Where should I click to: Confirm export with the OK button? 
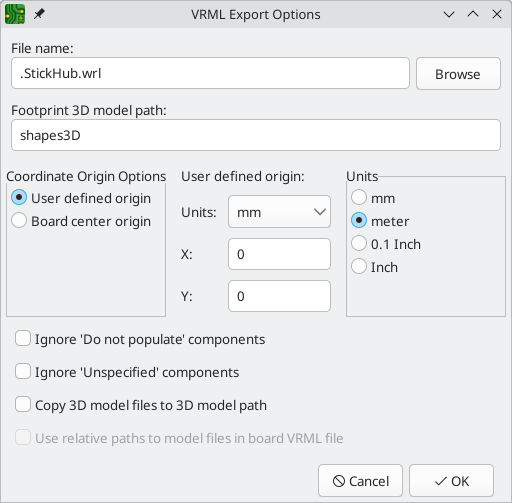451,481
